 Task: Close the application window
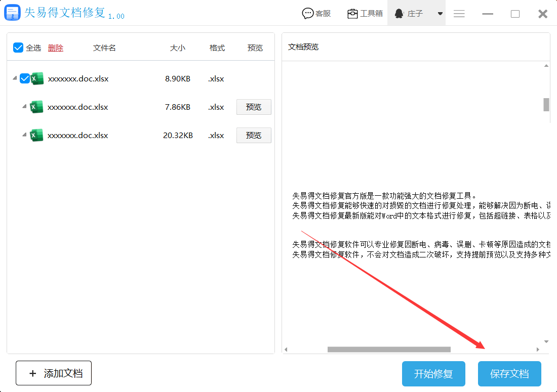(543, 14)
